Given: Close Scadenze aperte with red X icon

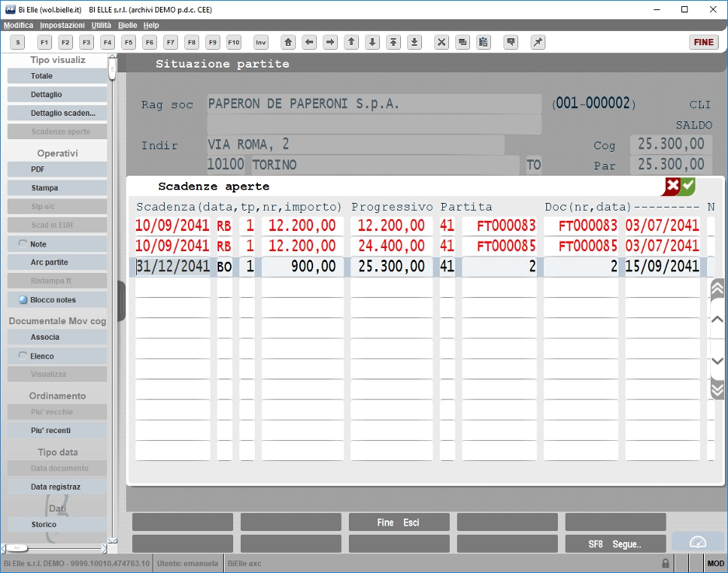Looking at the screenshot, I should (x=672, y=187).
